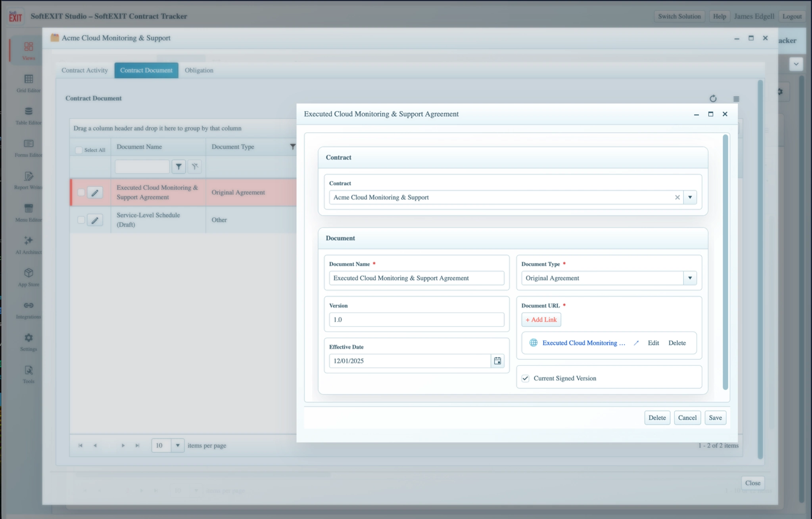Image resolution: width=812 pixels, height=519 pixels.
Task: Click the open-link arrow icon next to Edit
Action: pyautogui.click(x=636, y=343)
